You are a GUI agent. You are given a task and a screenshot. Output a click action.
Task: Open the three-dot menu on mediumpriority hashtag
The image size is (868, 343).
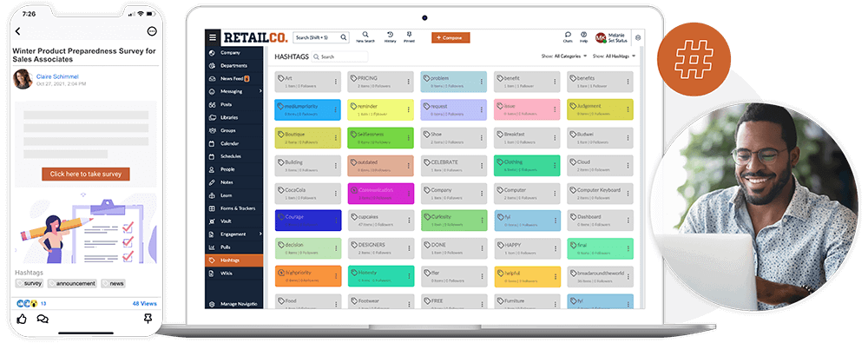coord(335,109)
